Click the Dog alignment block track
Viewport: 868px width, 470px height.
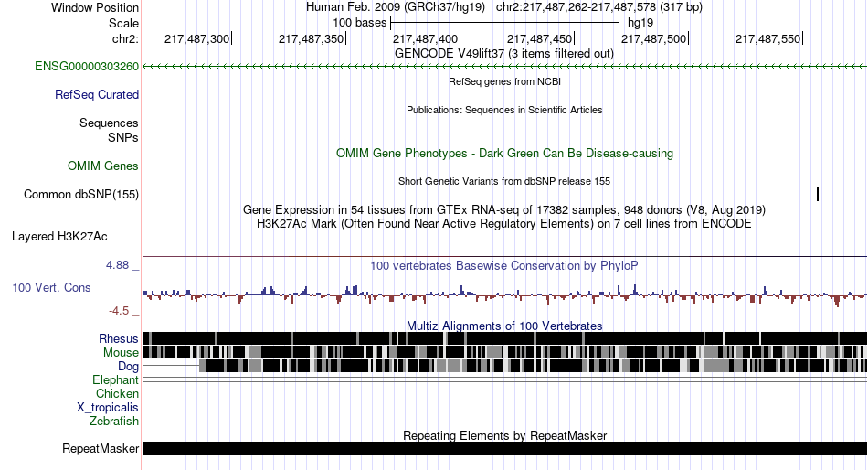click(533, 366)
